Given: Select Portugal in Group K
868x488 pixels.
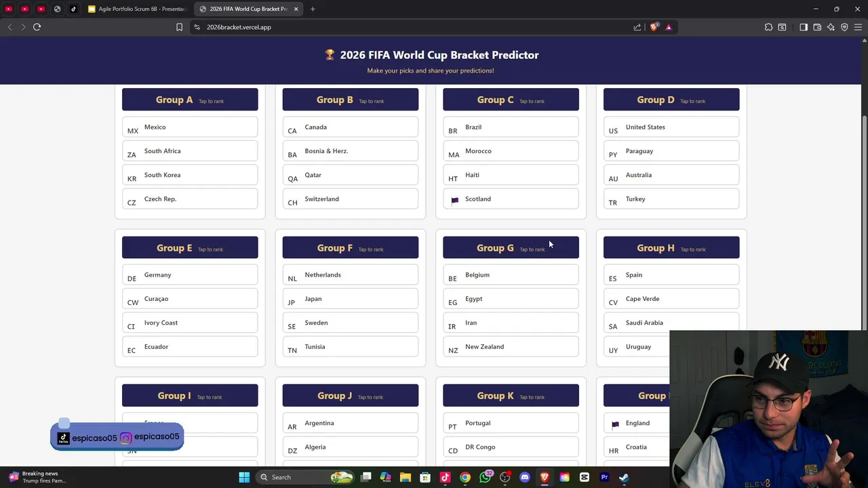Looking at the screenshot, I should tap(511, 423).
